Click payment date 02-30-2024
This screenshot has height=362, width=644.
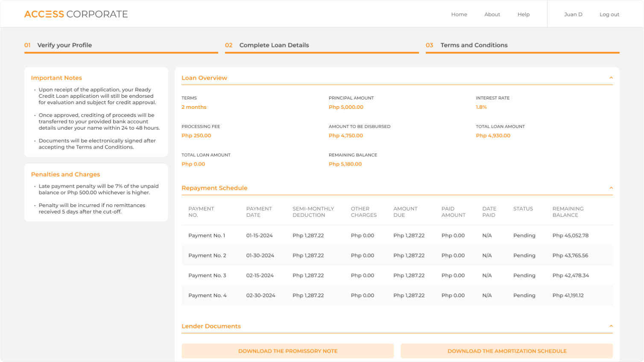click(261, 295)
